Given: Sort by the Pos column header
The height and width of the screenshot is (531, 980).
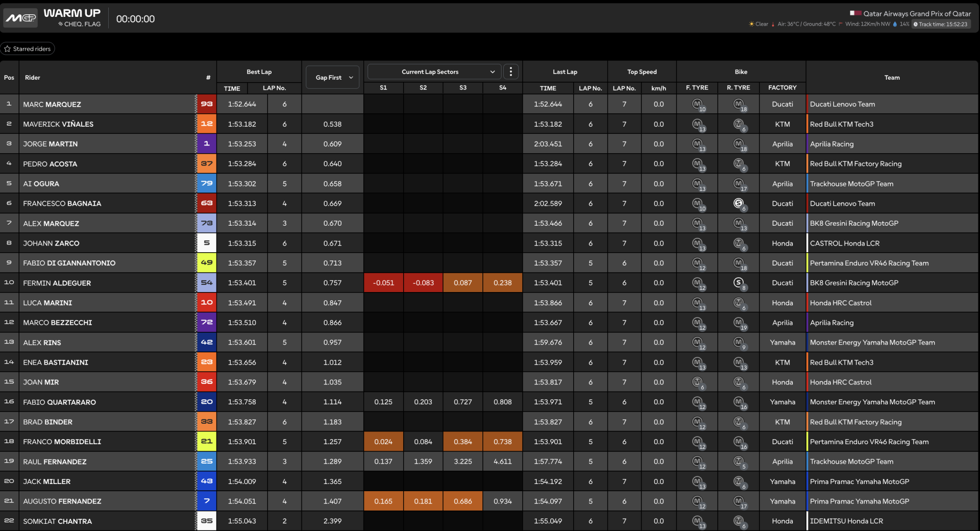Looking at the screenshot, I should pyautogui.click(x=9, y=78).
